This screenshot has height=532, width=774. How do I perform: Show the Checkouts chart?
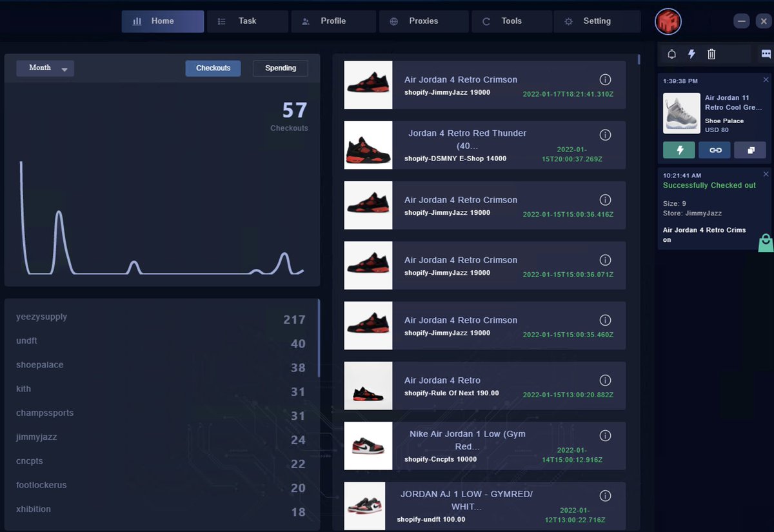click(x=213, y=68)
